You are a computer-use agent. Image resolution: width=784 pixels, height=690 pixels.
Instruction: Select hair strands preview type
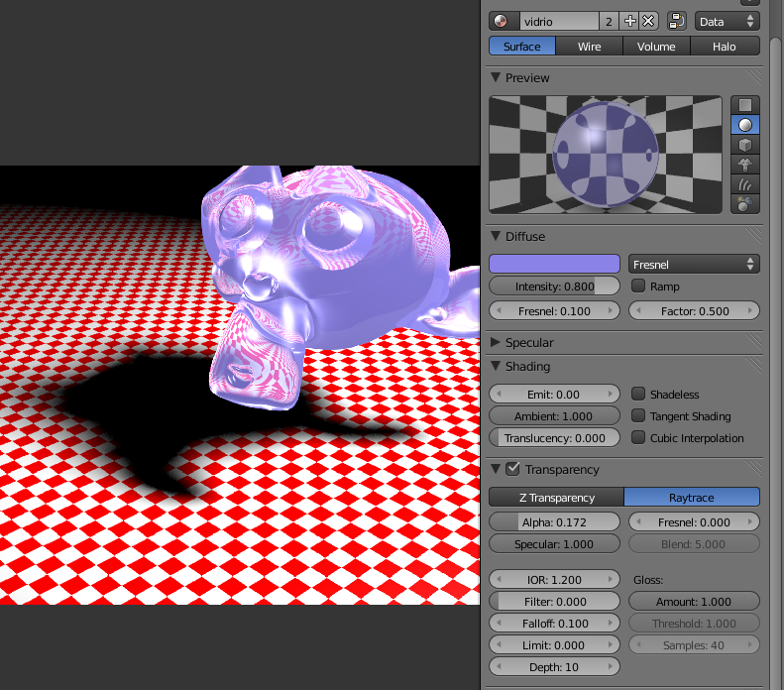[x=745, y=184]
